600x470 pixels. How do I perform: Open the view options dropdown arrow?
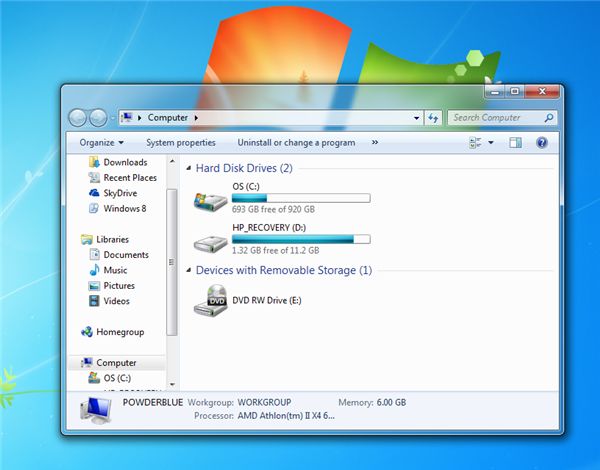pos(491,143)
